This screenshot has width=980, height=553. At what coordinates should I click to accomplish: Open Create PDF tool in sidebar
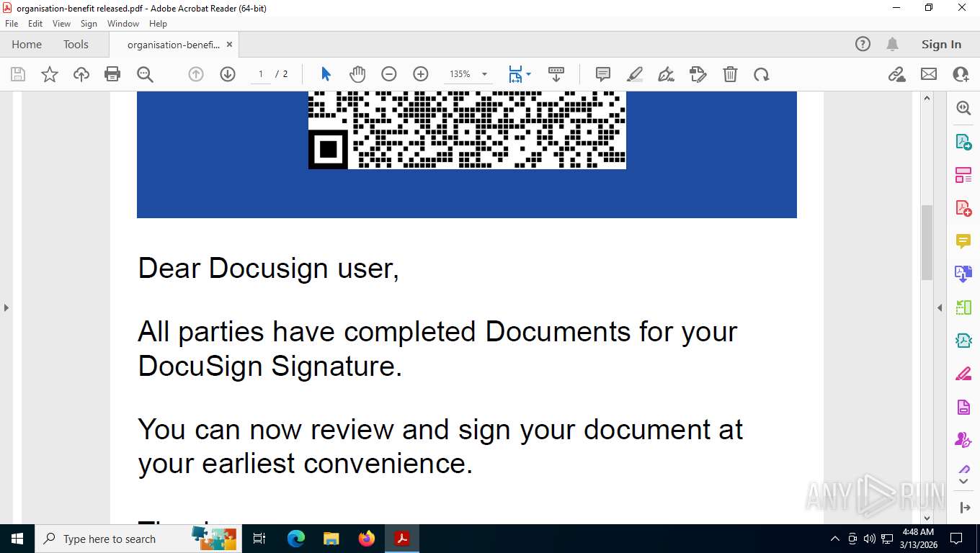tap(963, 208)
